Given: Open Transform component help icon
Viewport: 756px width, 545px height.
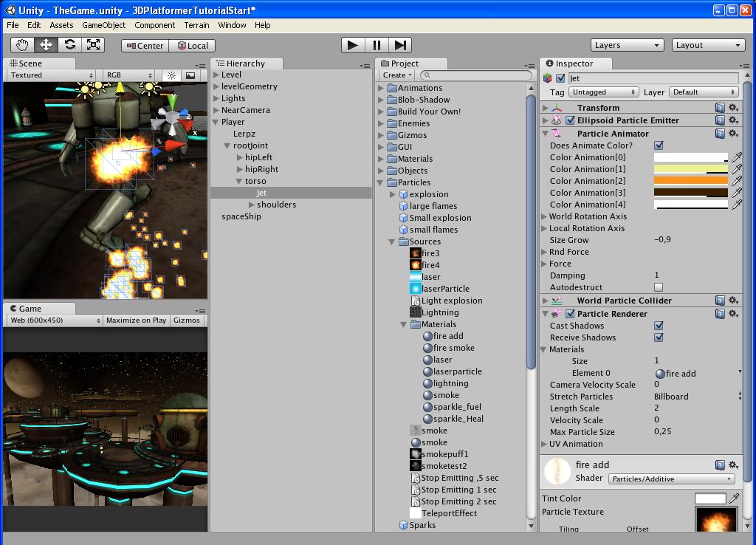Looking at the screenshot, I should (x=720, y=108).
